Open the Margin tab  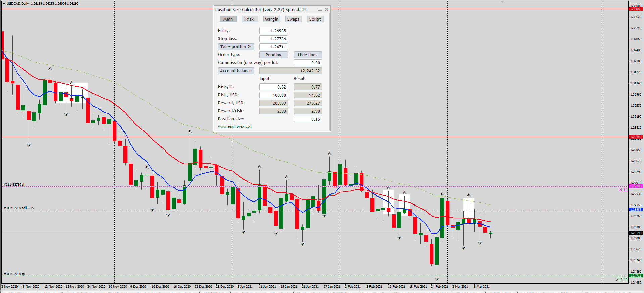271,19
